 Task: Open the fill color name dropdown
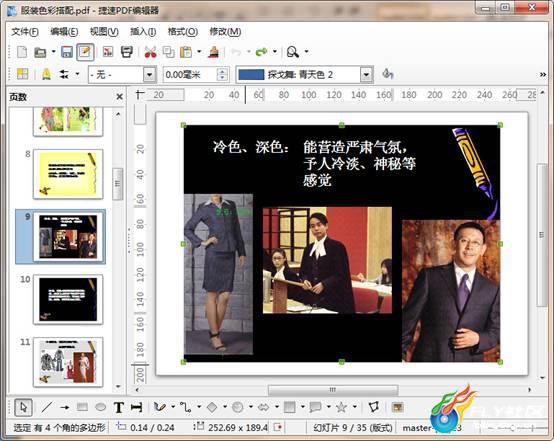[366, 75]
